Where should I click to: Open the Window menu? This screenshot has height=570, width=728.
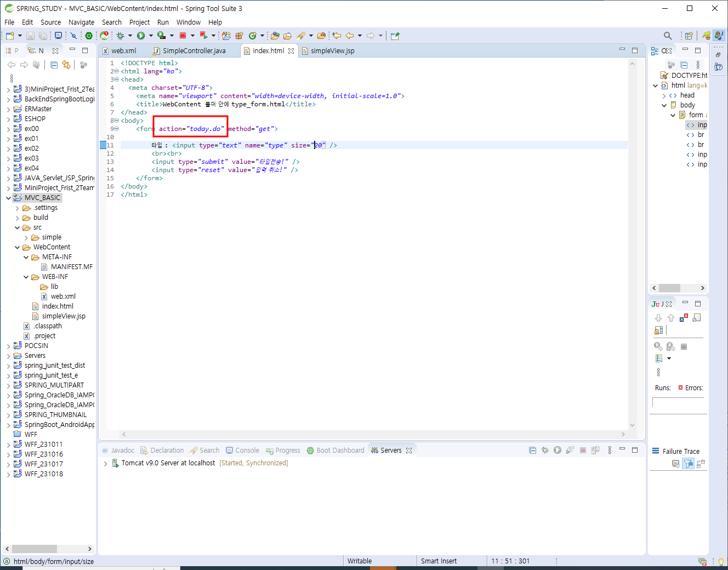(188, 22)
